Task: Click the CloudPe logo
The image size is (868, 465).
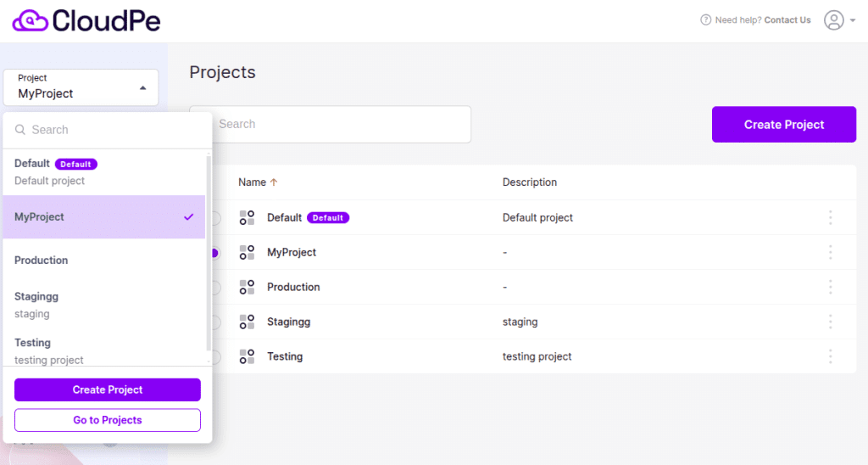Action: (86, 21)
